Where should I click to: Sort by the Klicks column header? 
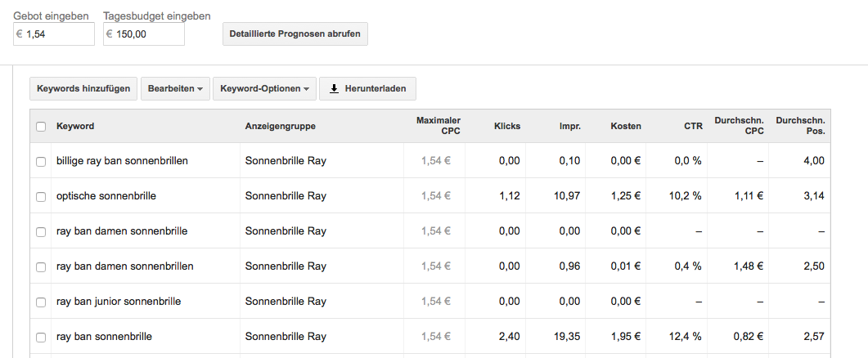[x=507, y=126]
